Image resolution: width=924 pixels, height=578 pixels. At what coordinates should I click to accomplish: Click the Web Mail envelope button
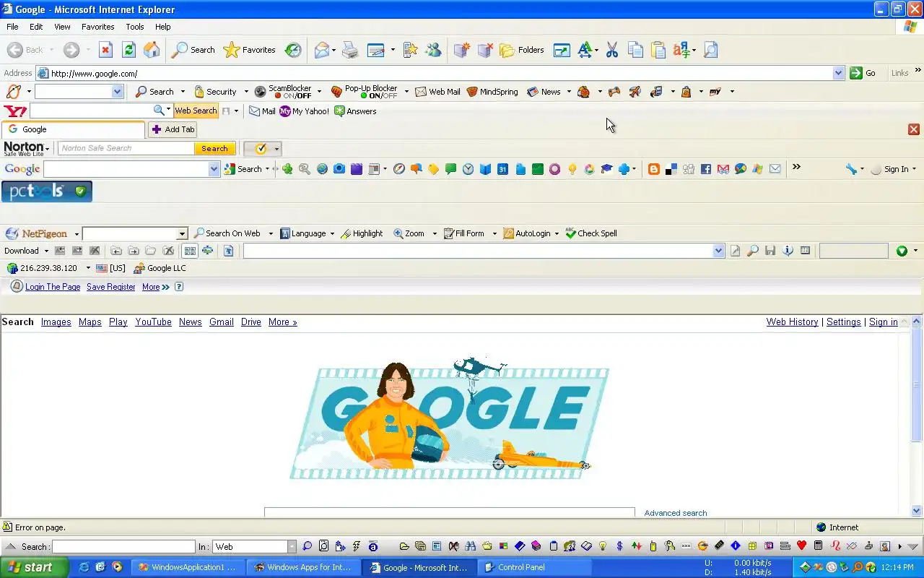(437, 92)
